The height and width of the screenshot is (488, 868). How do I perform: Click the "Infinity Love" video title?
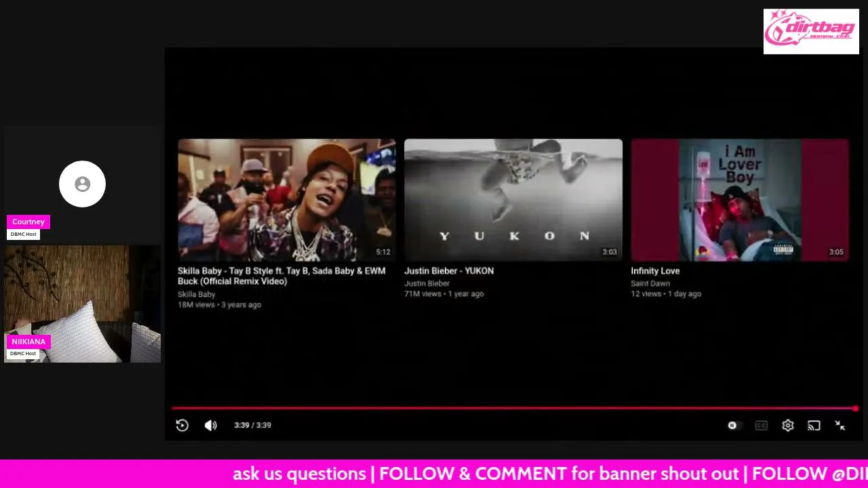655,270
